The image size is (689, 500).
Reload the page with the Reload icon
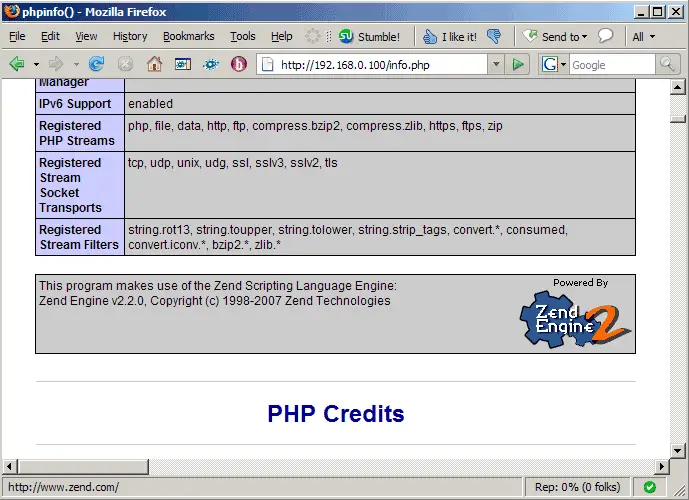96,64
